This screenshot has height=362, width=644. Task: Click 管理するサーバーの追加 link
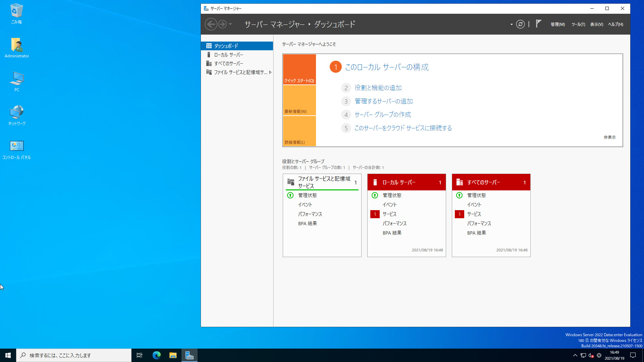pos(384,101)
